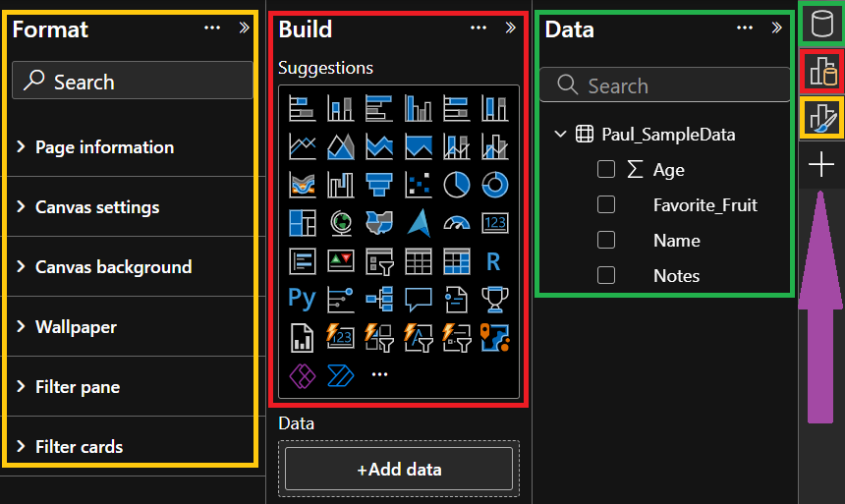
Task: Choose the donut chart visual
Action: tap(494, 184)
